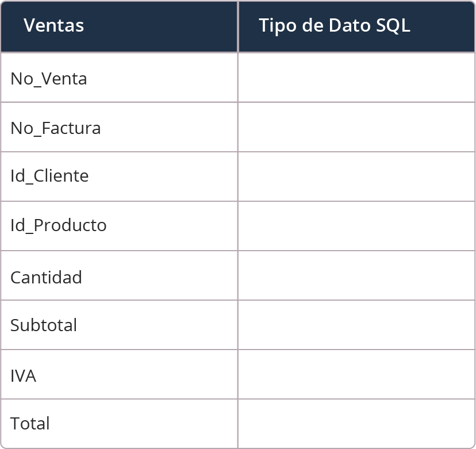Click empty SQL type cell for Total
Image resolution: width=476 pixels, height=449 pixels.
pos(356,424)
